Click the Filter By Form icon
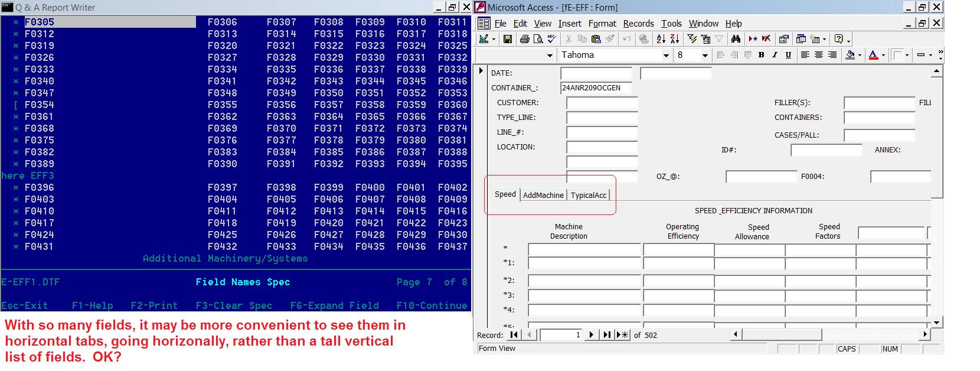Image resolution: width=980 pixels, height=371 pixels. point(705,39)
